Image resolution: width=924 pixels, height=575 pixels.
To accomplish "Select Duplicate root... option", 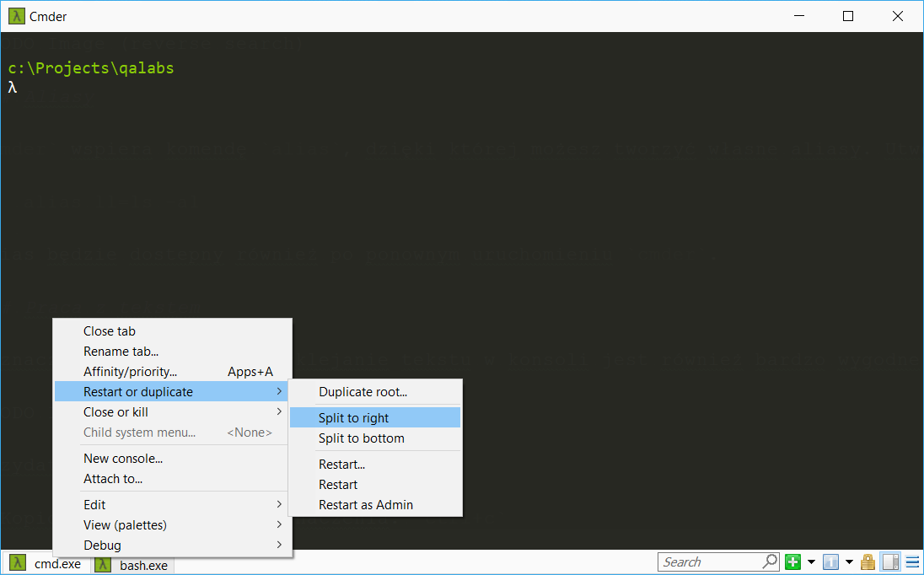I will [363, 392].
